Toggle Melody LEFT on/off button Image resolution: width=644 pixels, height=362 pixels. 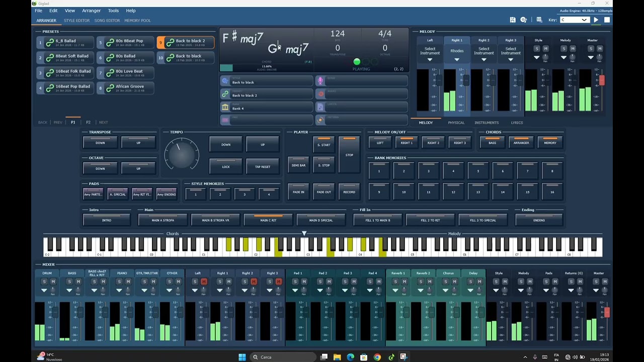[x=380, y=142]
